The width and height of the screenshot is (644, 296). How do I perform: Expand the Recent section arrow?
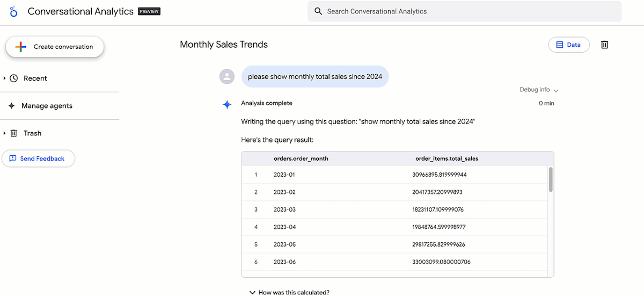coord(5,78)
